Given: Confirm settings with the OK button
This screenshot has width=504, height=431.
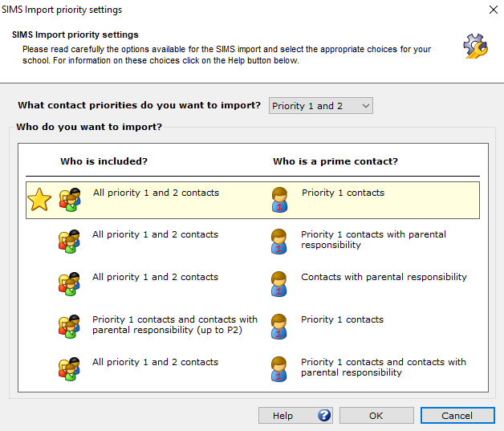Looking at the screenshot, I should (376, 416).
